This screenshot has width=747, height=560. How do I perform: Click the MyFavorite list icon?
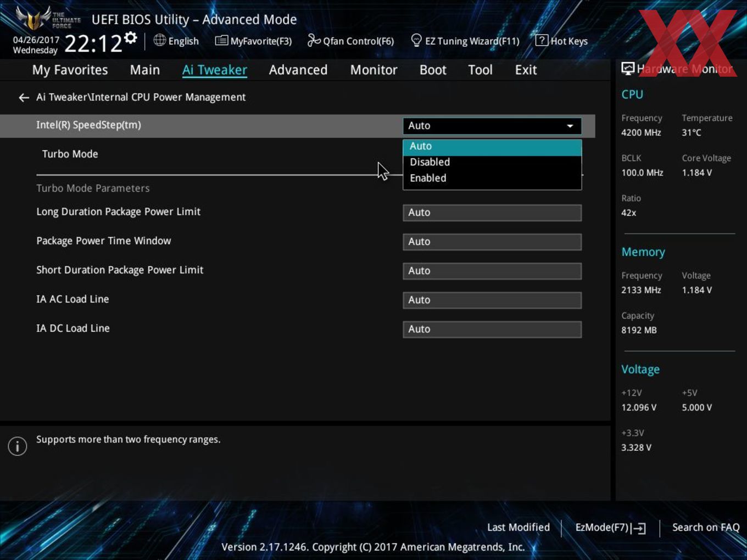pyautogui.click(x=221, y=41)
